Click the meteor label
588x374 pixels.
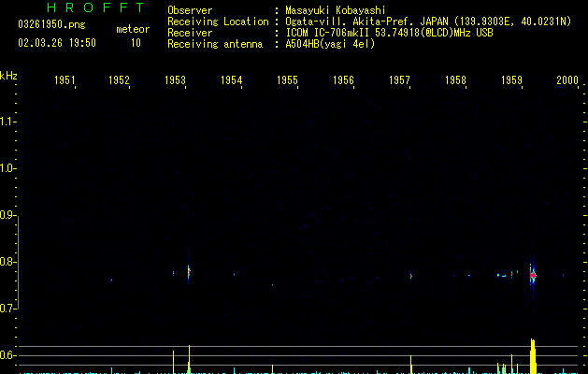point(133,29)
